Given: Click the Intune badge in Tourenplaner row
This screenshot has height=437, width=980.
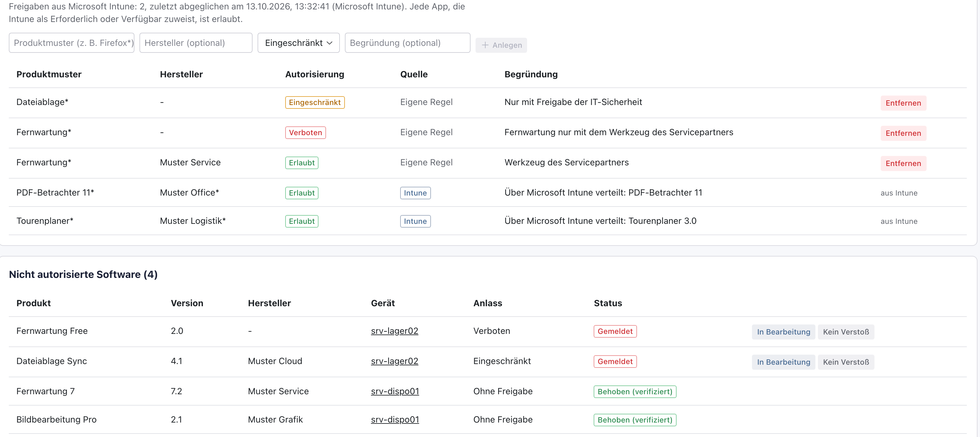Looking at the screenshot, I should (415, 221).
